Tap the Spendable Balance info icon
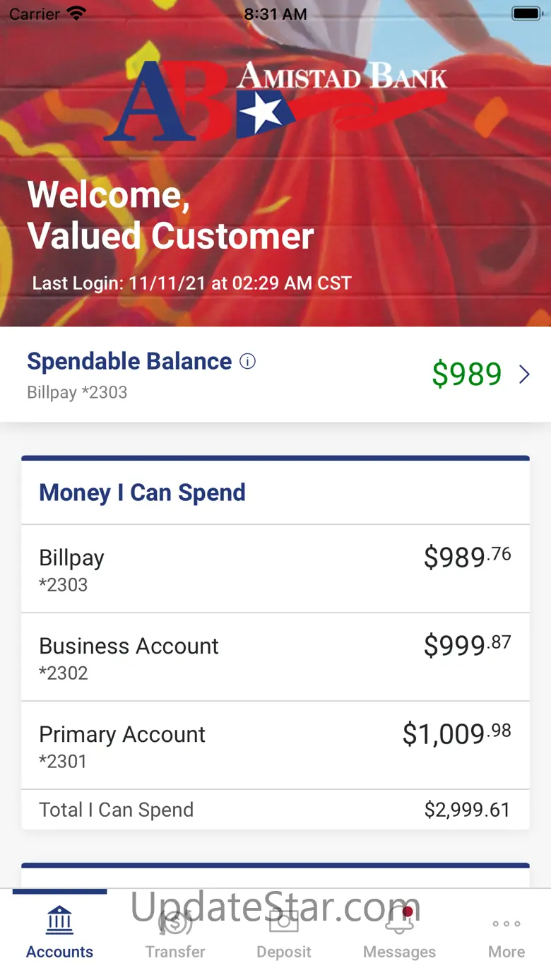 click(x=247, y=362)
